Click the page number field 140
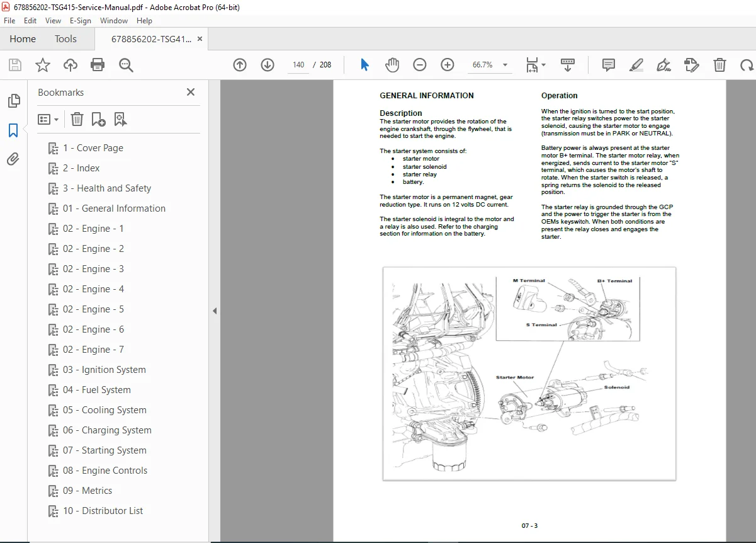756x543 pixels. pos(298,65)
